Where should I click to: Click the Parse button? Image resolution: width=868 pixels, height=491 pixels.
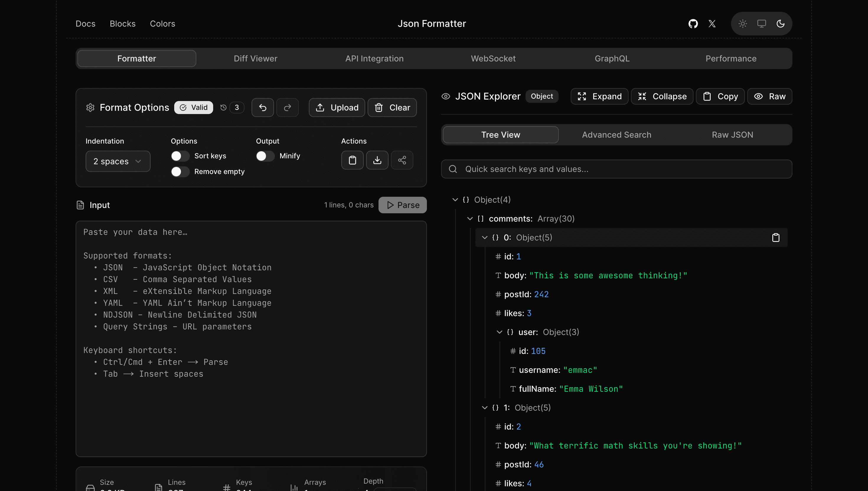click(x=402, y=205)
